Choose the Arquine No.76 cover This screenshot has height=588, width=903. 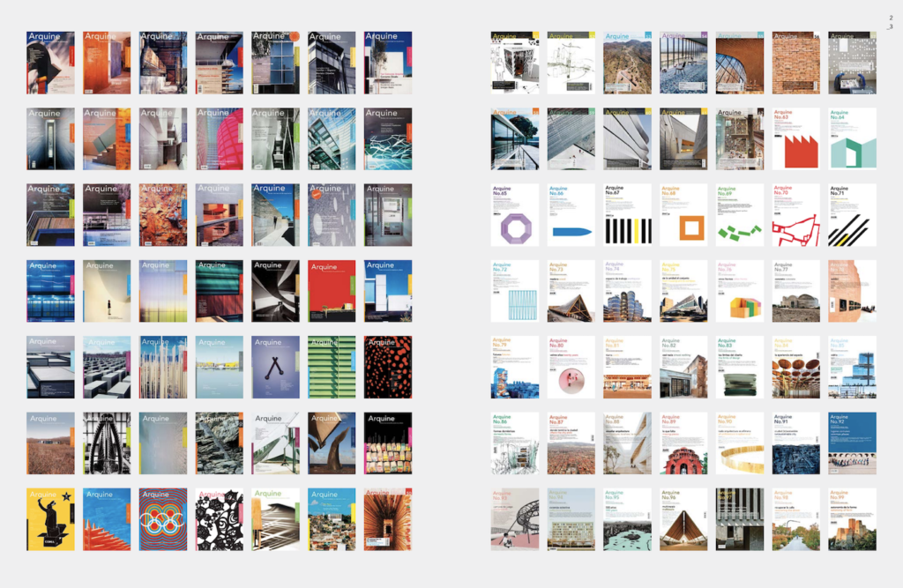click(740, 291)
